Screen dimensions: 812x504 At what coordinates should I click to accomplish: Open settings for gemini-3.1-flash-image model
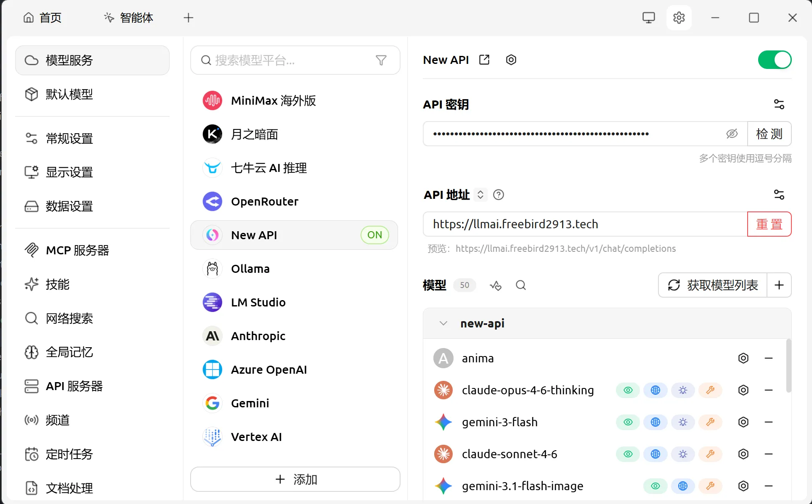pos(743,486)
